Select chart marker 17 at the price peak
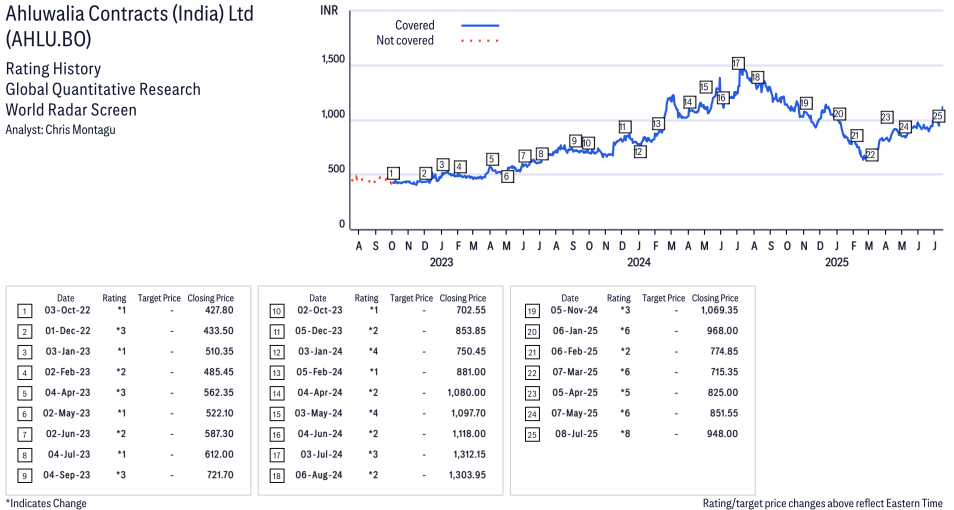This screenshot has height=510, width=954. click(x=737, y=63)
